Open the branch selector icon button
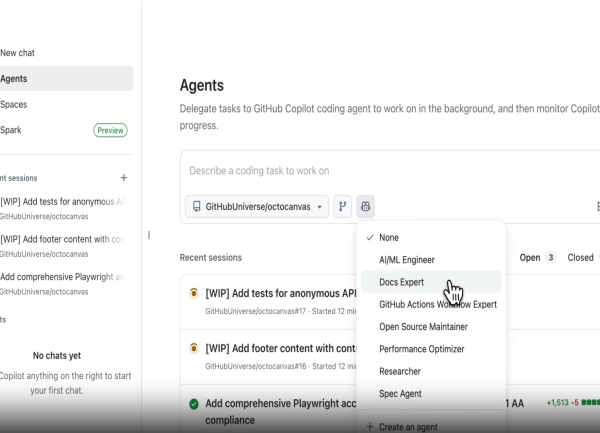600x433 pixels. point(342,207)
